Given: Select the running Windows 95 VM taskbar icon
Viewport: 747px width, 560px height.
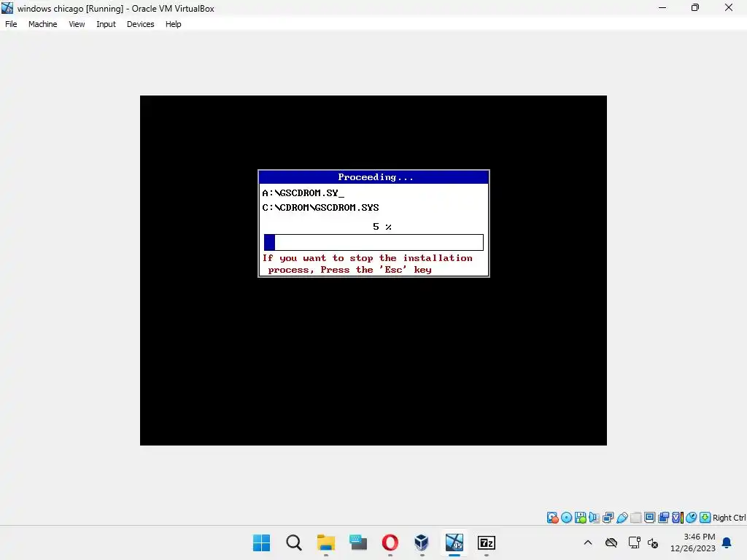Looking at the screenshot, I should coord(454,542).
